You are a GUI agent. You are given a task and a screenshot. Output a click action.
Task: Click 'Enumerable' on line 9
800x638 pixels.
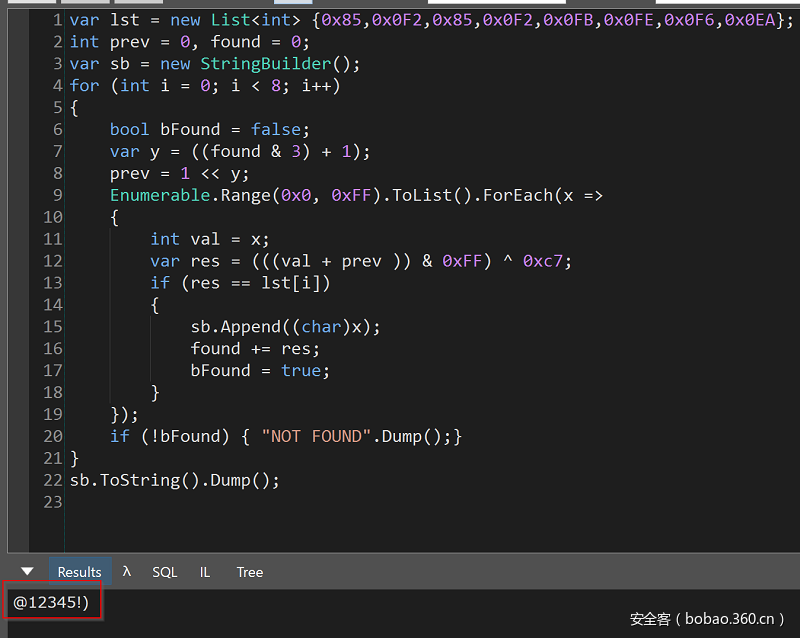coord(160,195)
